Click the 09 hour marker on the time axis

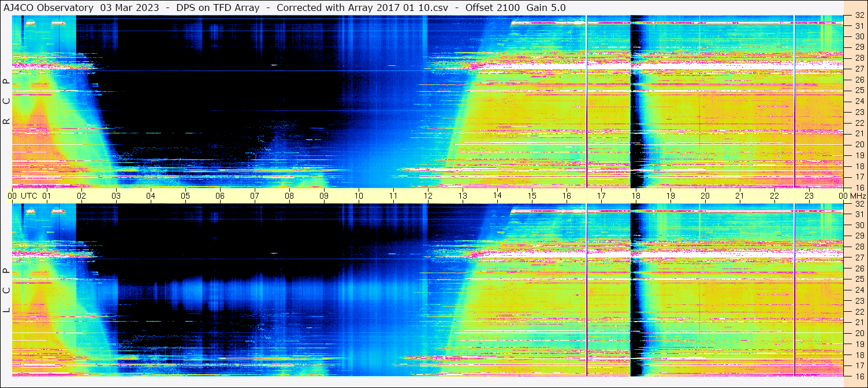click(324, 196)
